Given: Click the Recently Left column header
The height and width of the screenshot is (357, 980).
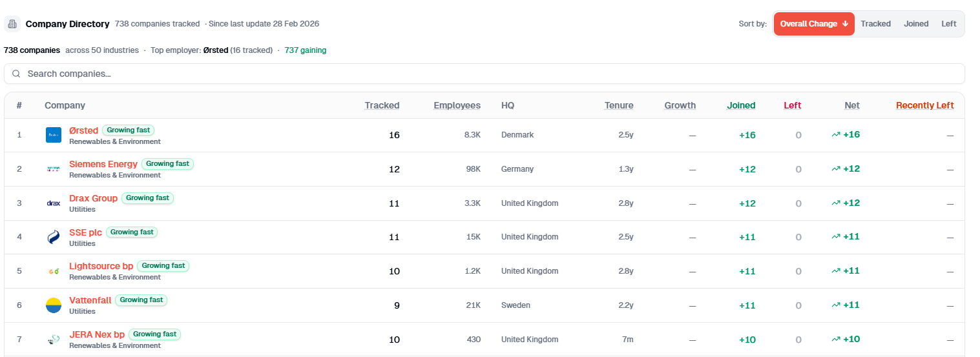Looking at the screenshot, I should [x=925, y=105].
